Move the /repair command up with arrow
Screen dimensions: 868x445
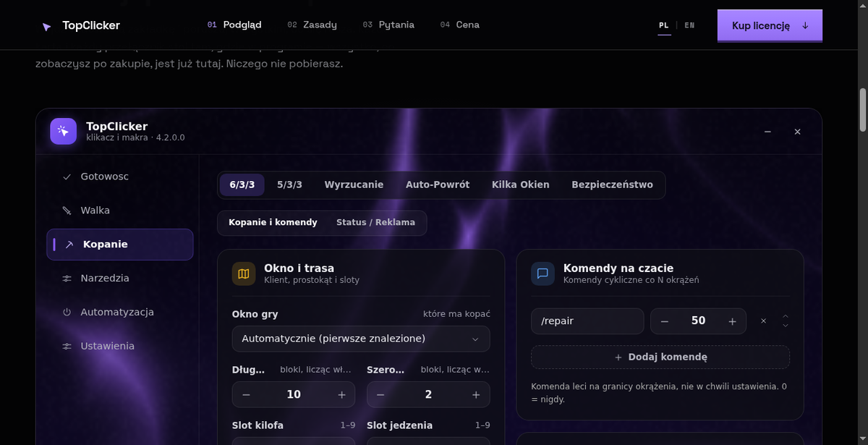tap(786, 316)
